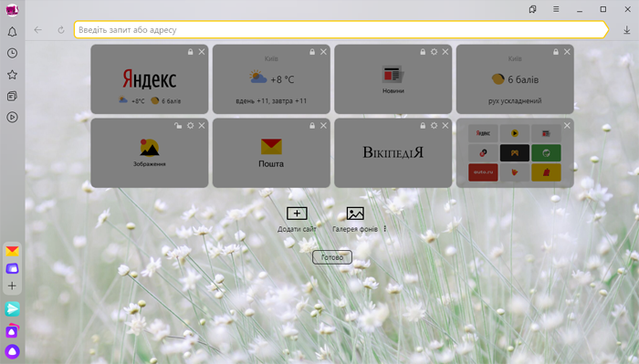Open video play icon in sidebar
This screenshot has width=639, height=364.
(12, 118)
